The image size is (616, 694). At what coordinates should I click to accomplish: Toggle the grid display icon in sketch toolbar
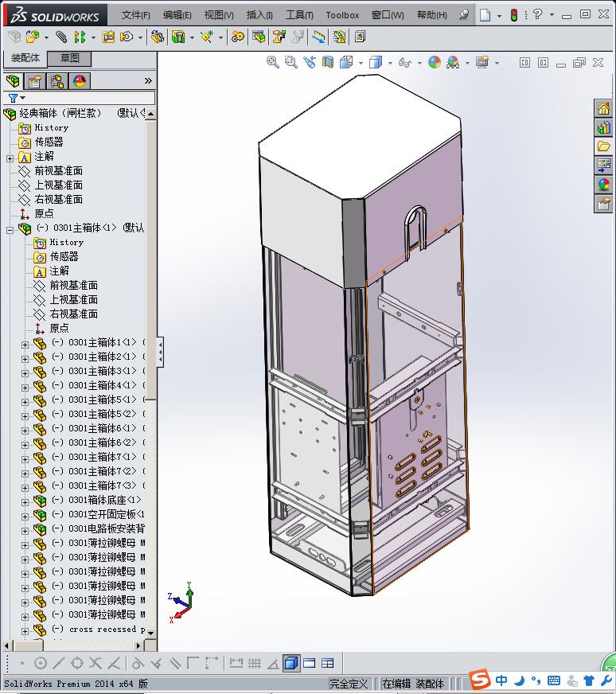point(255,663)
